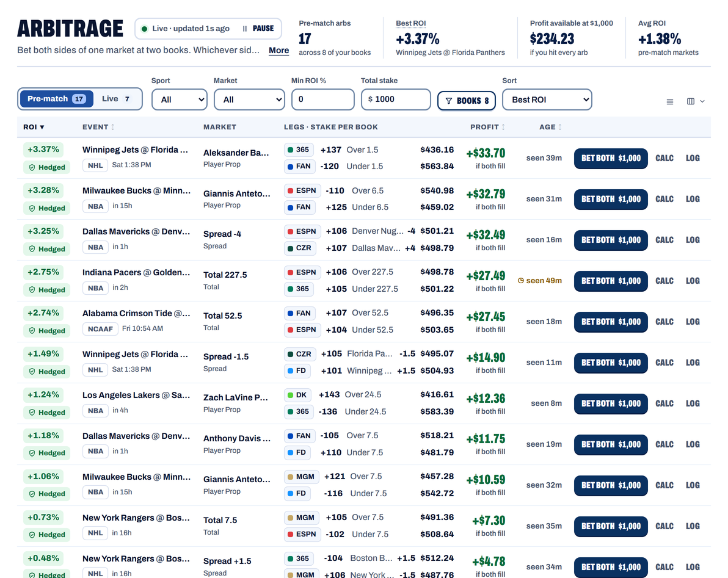Viewport: 728px width, 578px height.
Task: Click FAN book chip on Under 1.5 leg
Action: tap(299, 167)
